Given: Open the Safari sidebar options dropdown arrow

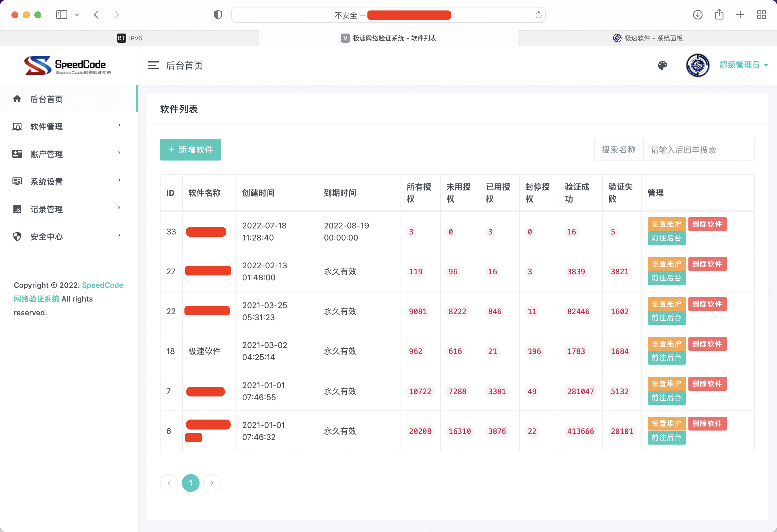Looking at the screenshot, I should (77, 15).
